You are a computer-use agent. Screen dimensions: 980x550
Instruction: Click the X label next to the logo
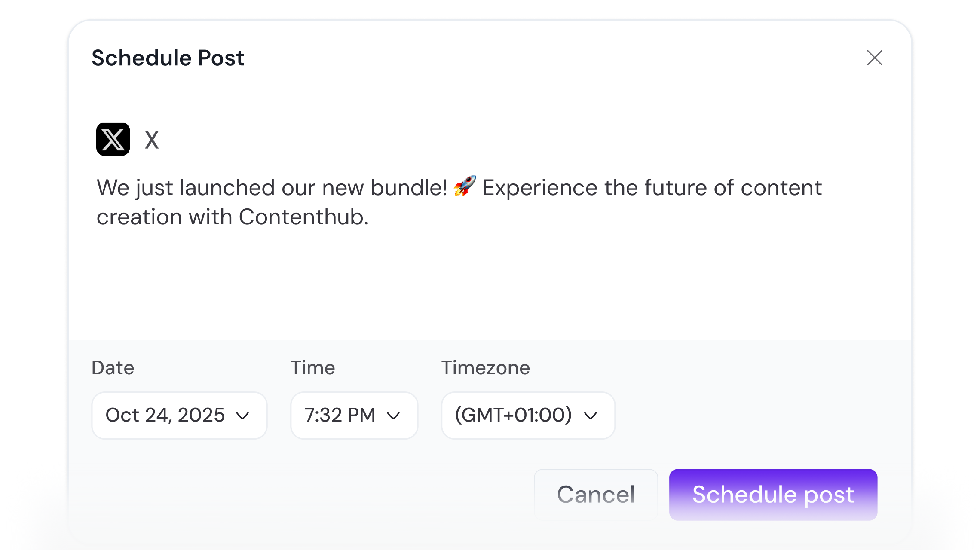click(x=152, y=139)
